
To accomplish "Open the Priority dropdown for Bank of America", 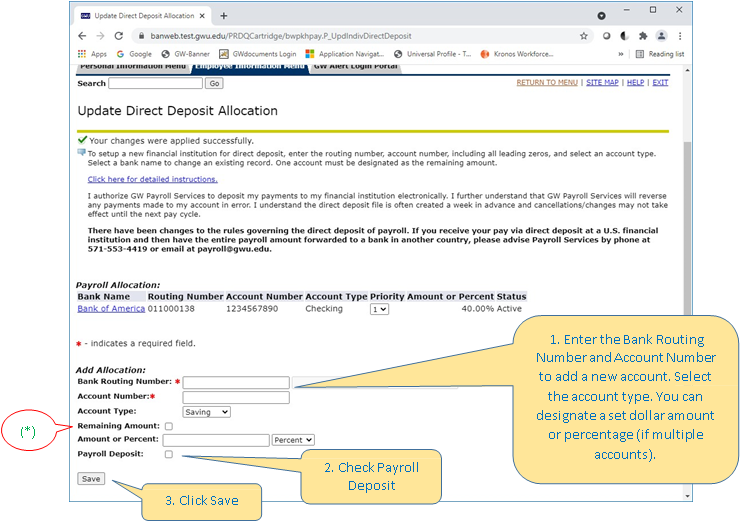I will (x=379, y=309).
